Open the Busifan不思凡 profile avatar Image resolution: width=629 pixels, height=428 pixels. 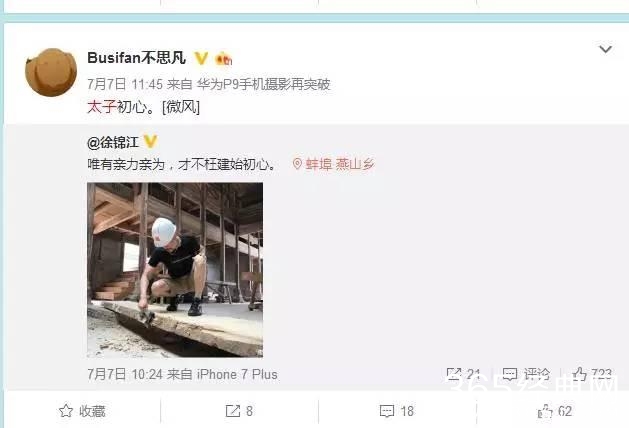(51, 72)
